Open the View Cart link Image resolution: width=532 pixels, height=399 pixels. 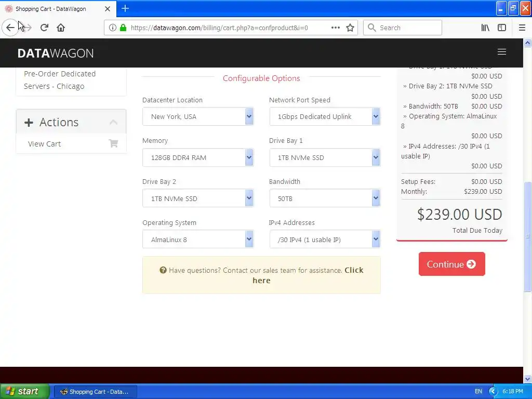[x=45, y=144]
